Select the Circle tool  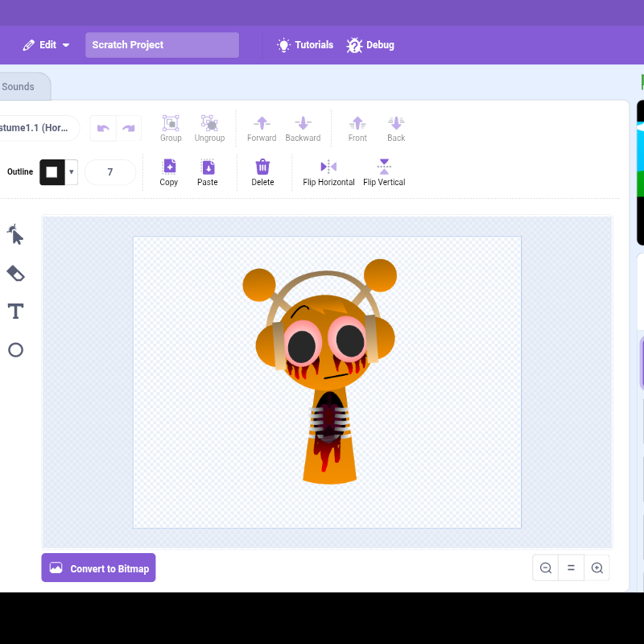point(15,350)
